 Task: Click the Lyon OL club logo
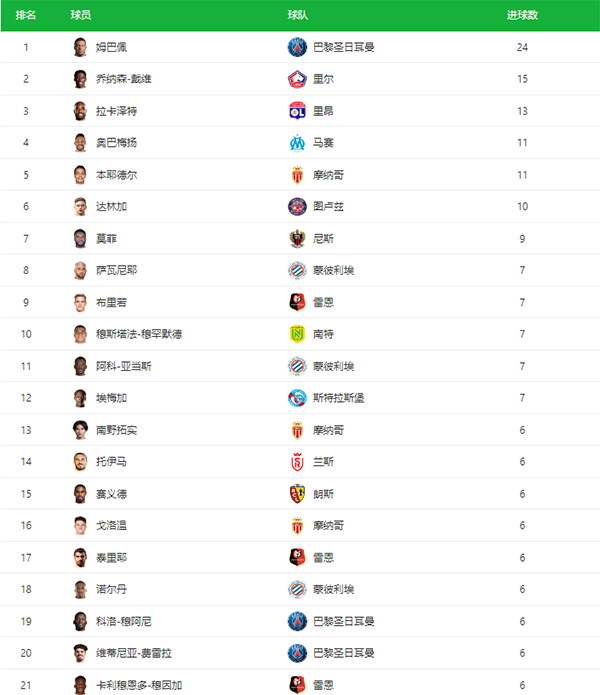(297, 111)
